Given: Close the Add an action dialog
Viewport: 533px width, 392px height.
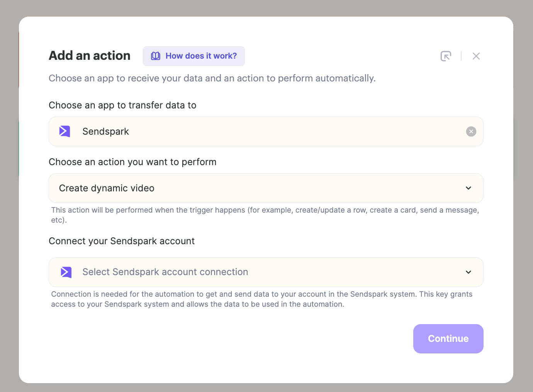Looking at the screenshot, I should point(476,56).
